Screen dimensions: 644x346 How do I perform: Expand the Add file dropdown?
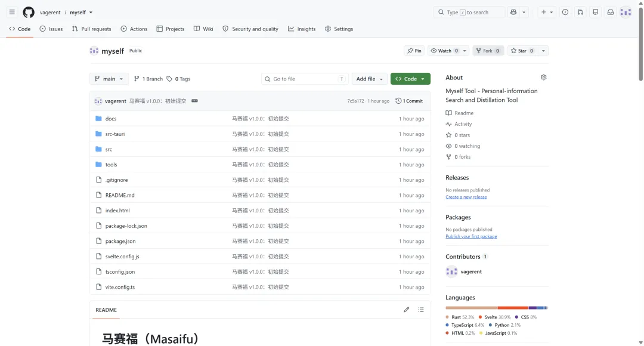(369, 79)
